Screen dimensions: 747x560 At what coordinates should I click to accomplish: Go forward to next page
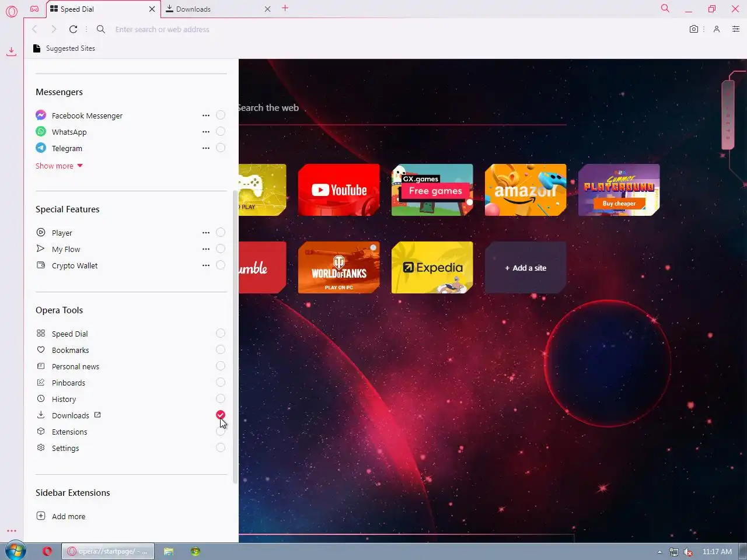pos(54,29)
